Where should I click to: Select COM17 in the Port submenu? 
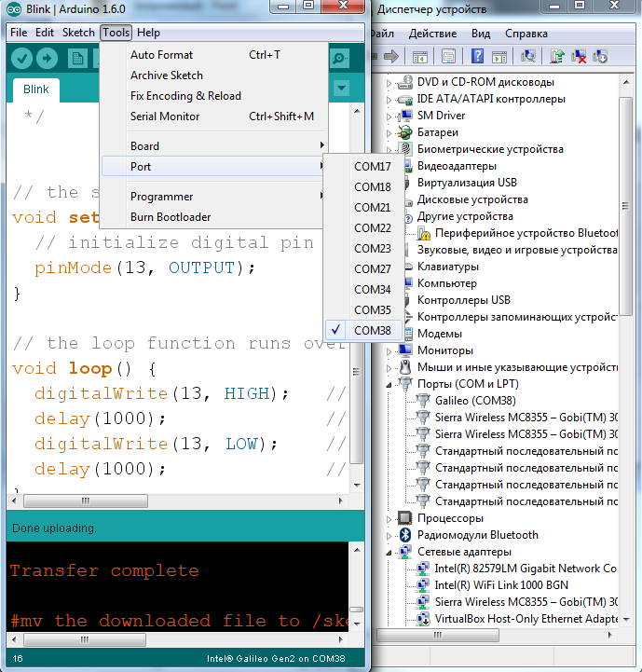click(363, 166)
